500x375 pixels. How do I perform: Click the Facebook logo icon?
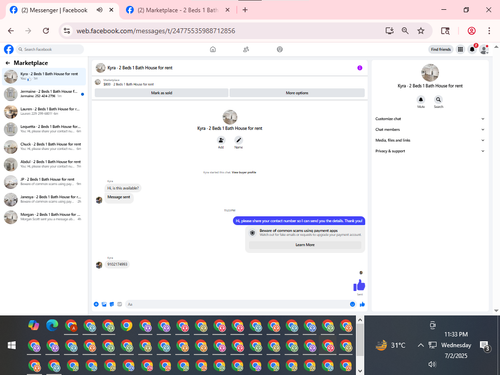pos(9,49)
